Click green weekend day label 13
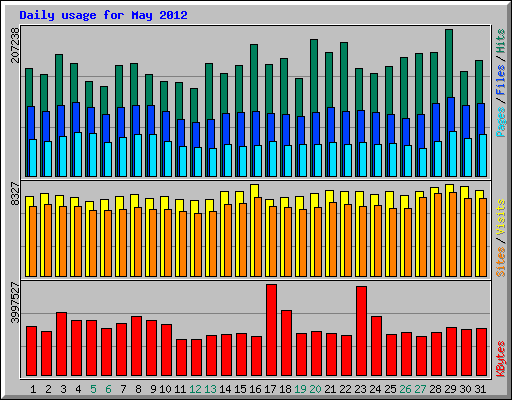Screen dimensions: 512x400 pyautogui.click(x=210, y=389)
